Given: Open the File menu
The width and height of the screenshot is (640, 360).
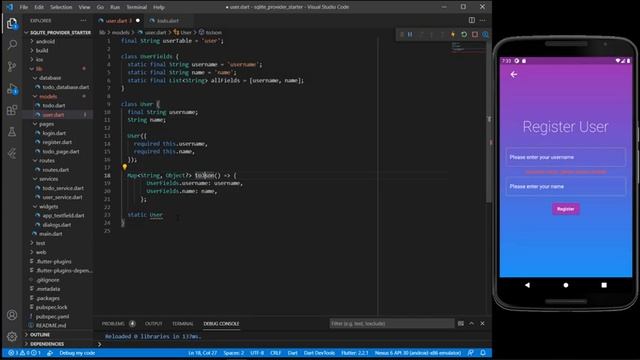Looking at the screenshot, I should pos(24,7).
